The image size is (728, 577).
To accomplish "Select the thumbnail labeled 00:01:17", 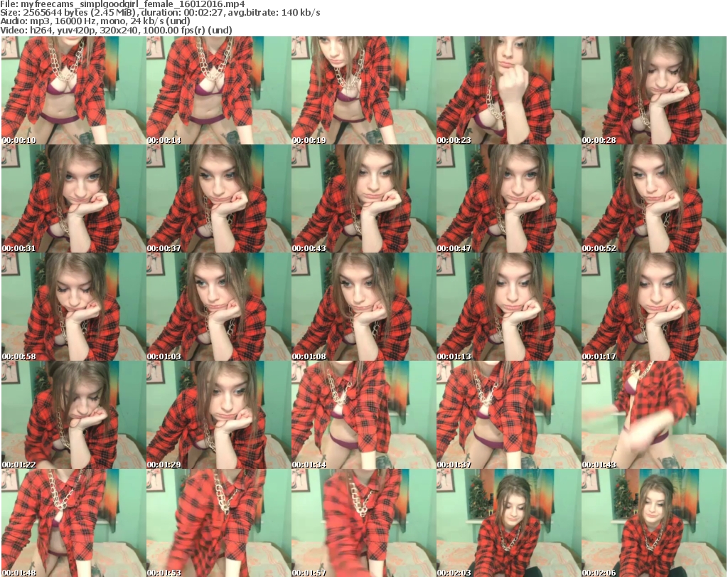I will [x=653, y=307].
